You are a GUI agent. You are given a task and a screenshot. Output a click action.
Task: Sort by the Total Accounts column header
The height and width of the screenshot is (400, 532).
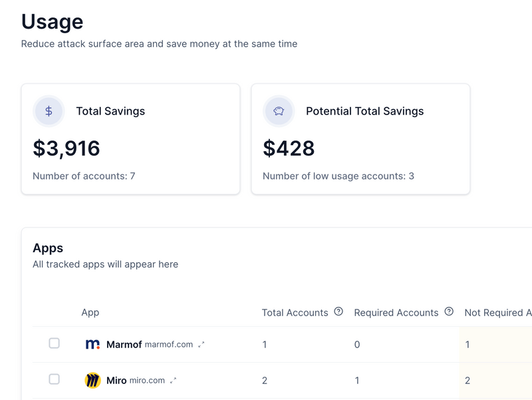(295, 312)
